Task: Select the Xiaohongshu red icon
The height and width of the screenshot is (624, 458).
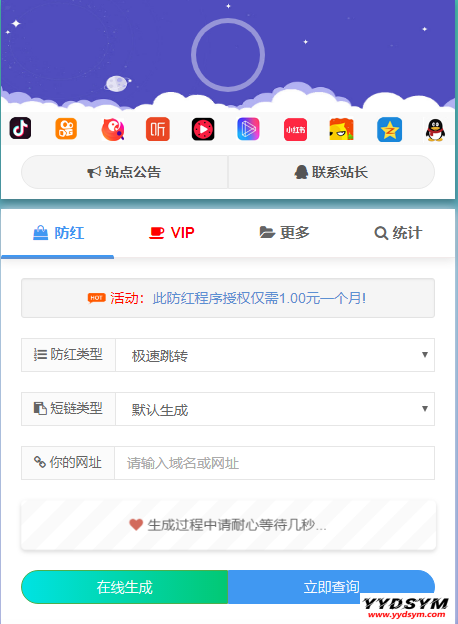Action: coord(295,129)
